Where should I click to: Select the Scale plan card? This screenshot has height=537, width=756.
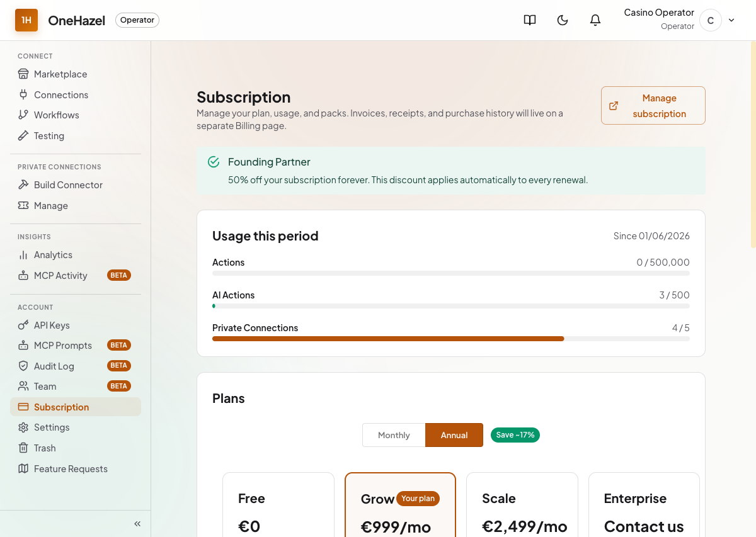(x=522, y=505)
